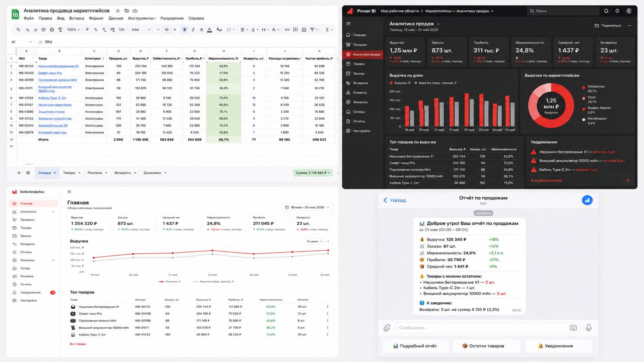This screenshot has height=362, width=644.
Task: Click the Все товары link in SellerAnalytics
Action: tap(78, 344)
